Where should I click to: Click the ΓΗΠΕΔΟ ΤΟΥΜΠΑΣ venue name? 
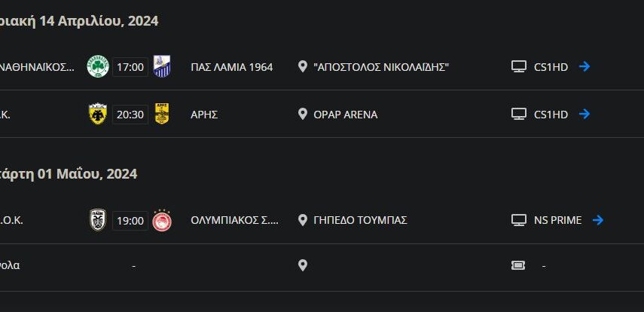pos(361,220)
